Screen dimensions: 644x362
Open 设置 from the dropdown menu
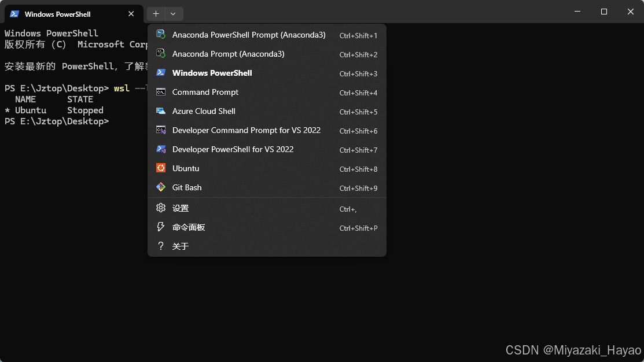(x=181, y=208)
